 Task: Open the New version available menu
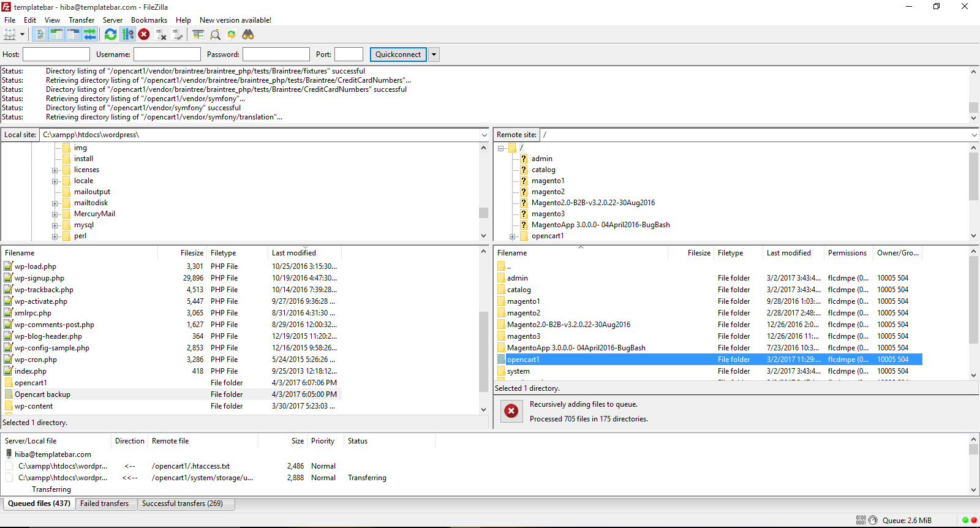click(235, 20)
